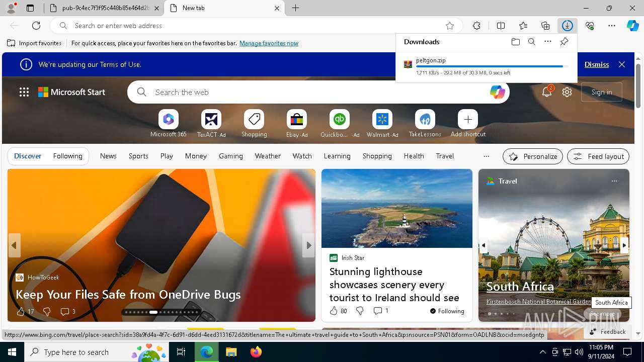This screenshot has width=644, height=362.
Task: Show next story in main carousel
Action: pyautogui.click(x=308, y=245)
